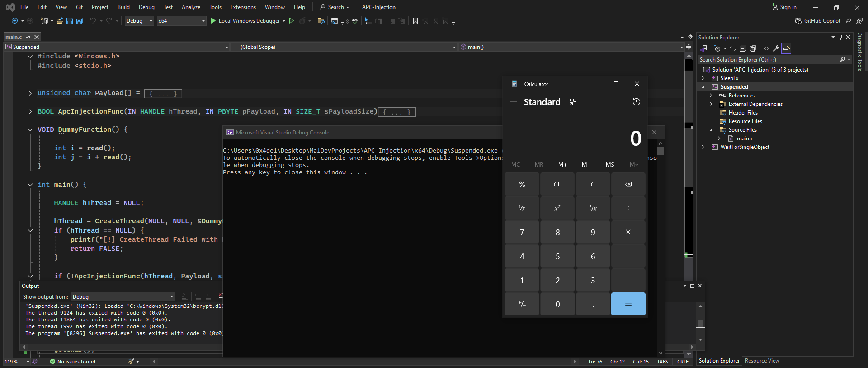Open the Show output from Debug dropdown
868x368 pixels.
point(123,297)
